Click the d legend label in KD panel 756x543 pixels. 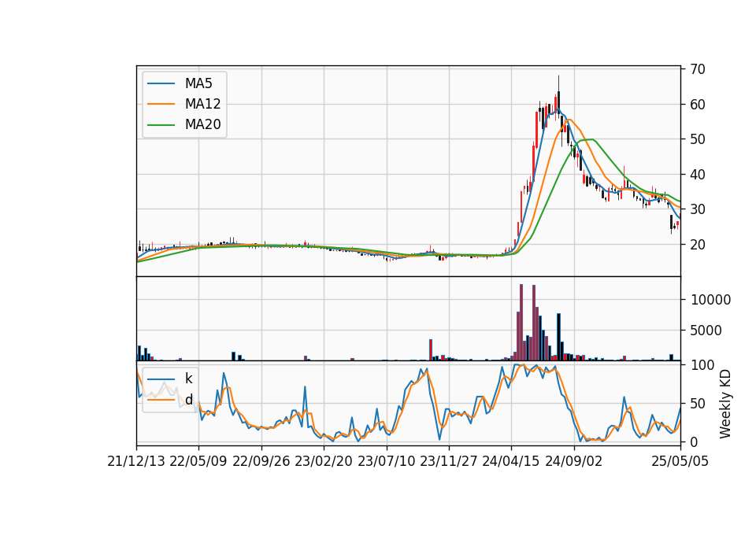[188, 400]
